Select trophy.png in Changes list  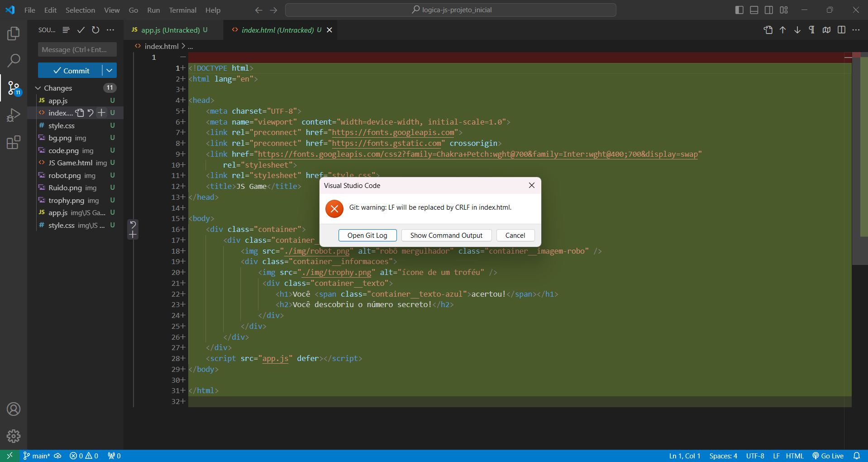(x=76, y=200)
